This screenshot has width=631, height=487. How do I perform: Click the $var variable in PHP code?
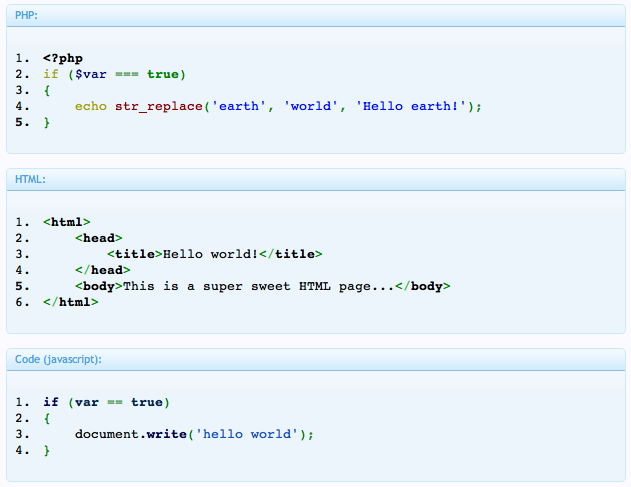click(91, 74)
